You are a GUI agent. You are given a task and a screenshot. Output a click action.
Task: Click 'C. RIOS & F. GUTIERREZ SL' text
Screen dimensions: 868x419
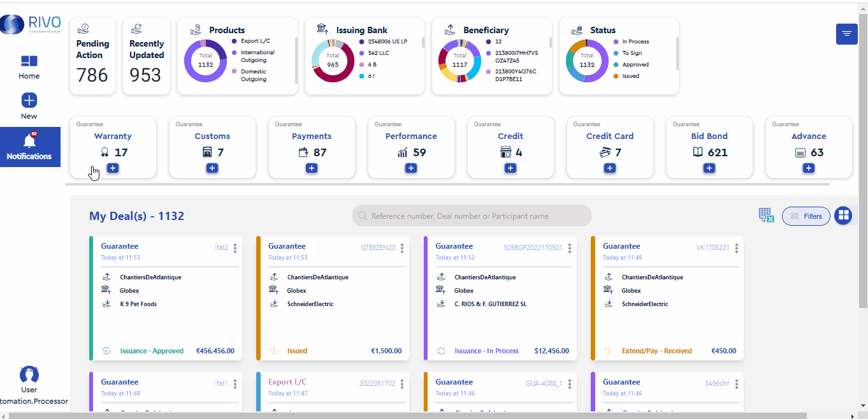491,304
